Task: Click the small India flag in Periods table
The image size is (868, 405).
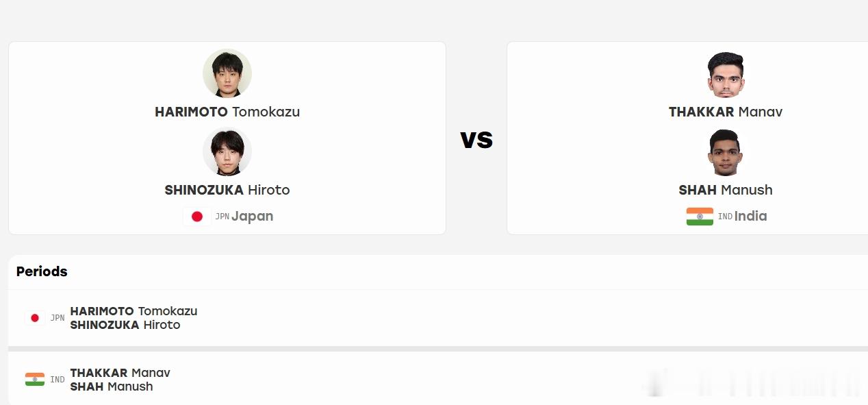Action: coord(35,380)
